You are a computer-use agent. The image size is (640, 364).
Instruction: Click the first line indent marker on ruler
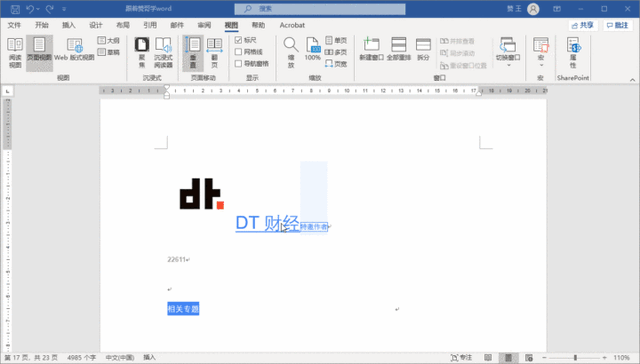pyautogui.click(x=167, y=87)
